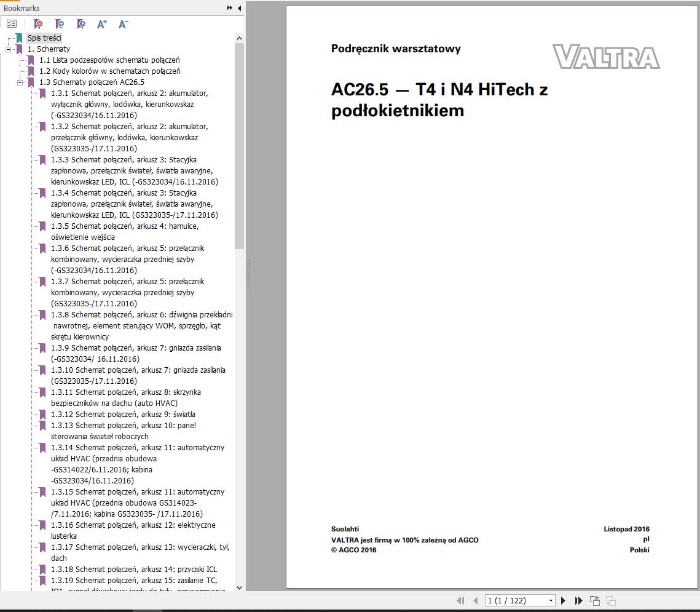The height and width of the screenshot is (612, 700).
Task: Select '1.3 Schematy połączeń AC26.5' bookmark
Action: 92,82
